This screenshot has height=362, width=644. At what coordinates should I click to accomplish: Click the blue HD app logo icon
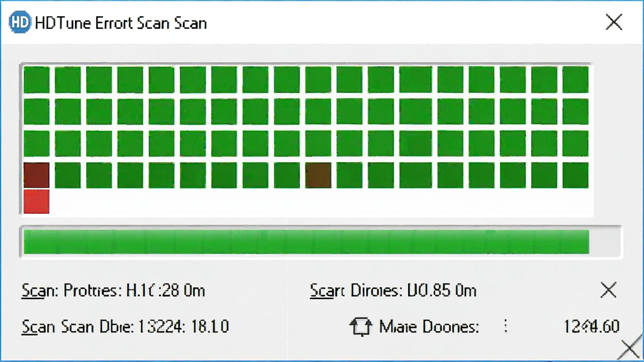click(x=19, y=23)
